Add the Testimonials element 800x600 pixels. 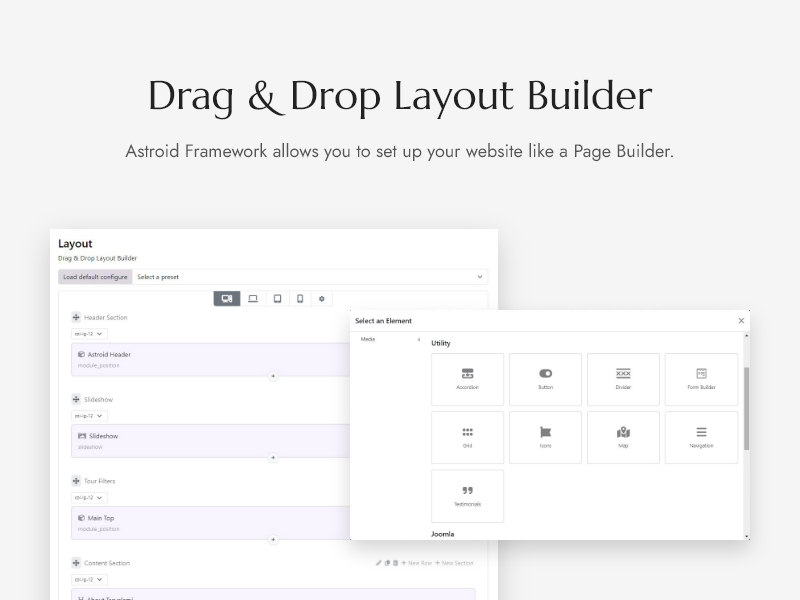point(467,495)
